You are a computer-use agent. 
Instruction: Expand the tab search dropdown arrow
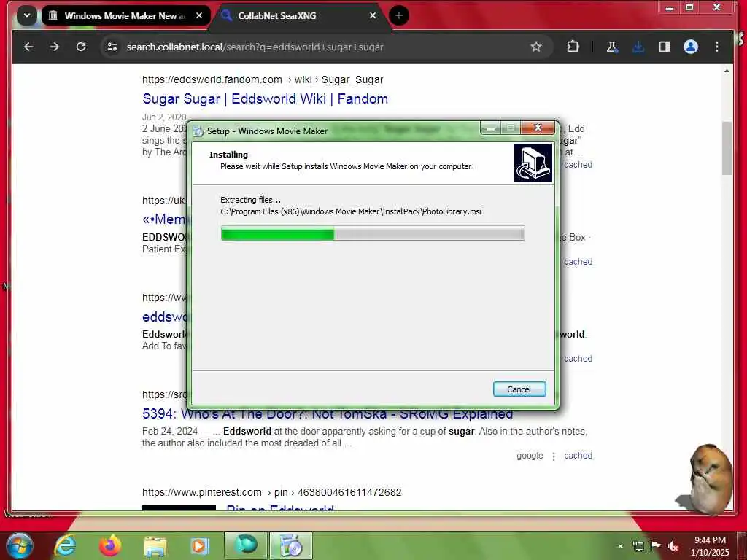(27, 15)
